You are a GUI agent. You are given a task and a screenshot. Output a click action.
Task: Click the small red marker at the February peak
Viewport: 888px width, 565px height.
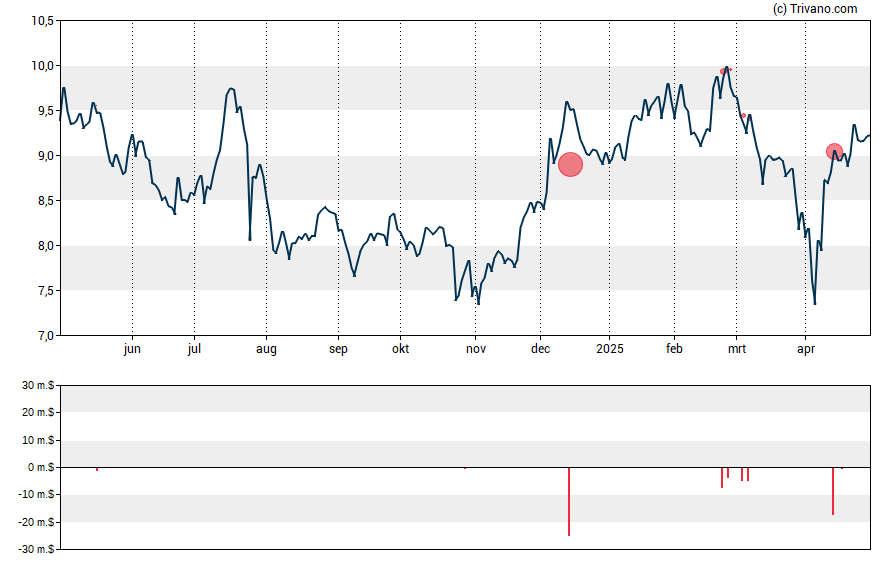tap(723, 71)
